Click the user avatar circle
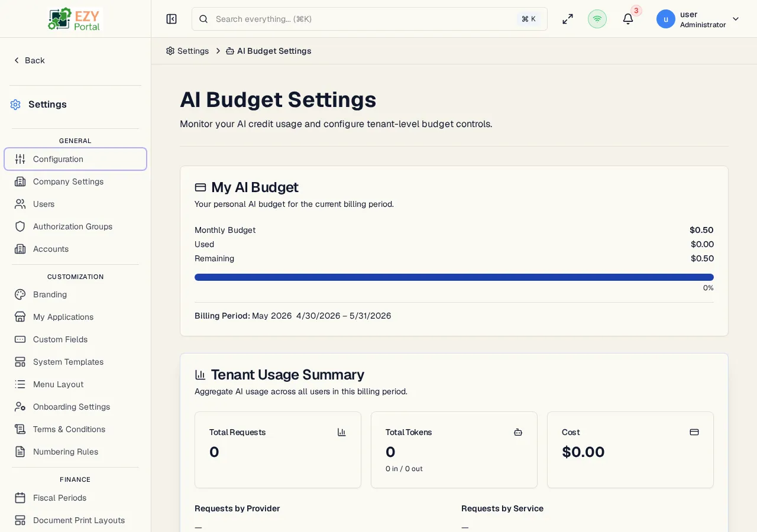This screenshot has width=757, height=532. (x=666, y=19)
